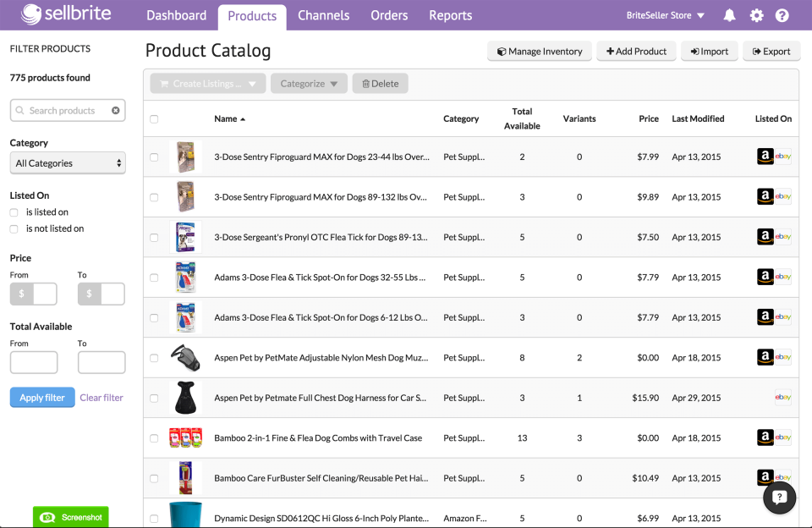Open the notifications bell
812x528 pixels.
coord(729,15)
